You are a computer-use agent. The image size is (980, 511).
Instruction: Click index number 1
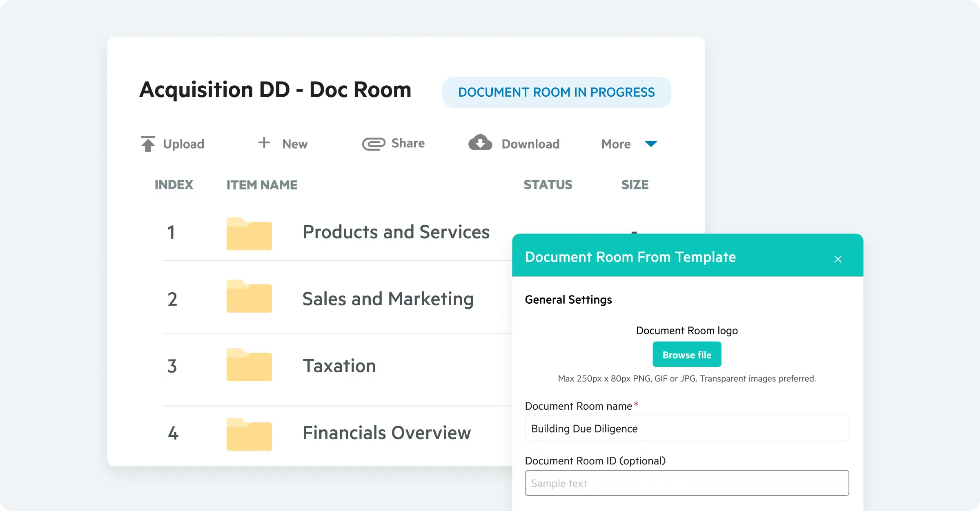coord(171,232)
